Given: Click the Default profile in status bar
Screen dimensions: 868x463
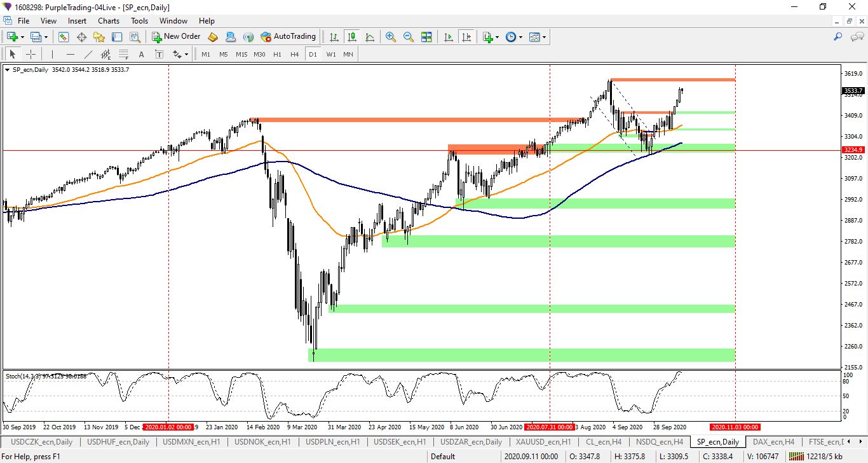Looking at the screenshot, I should point(443,456).
